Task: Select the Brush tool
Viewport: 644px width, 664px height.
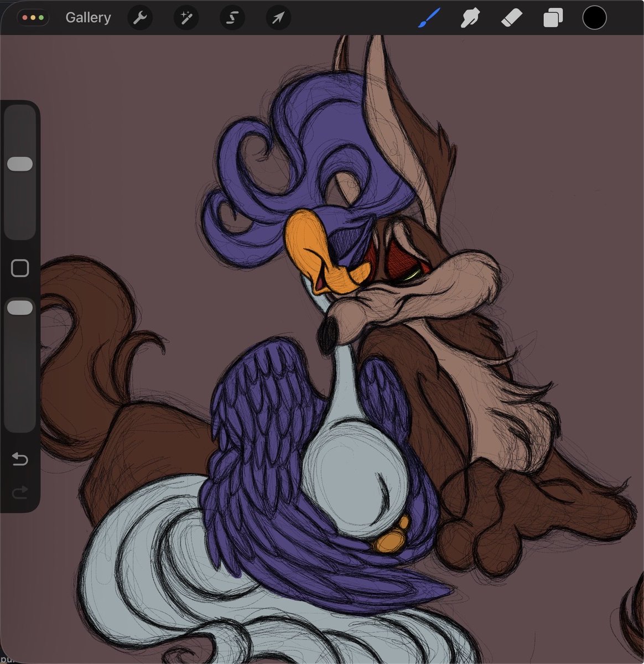Action: (428, 18)
